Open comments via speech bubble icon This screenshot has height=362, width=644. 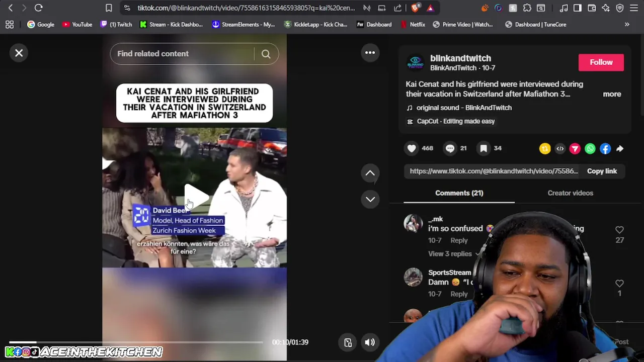pyautogui.click(x=450, y=148)
